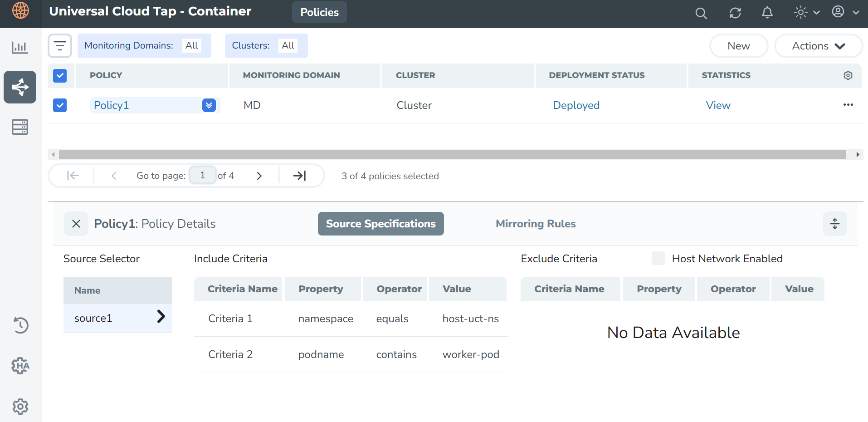
Task: Click the refresh icon in header
Action: pyautogui.click(x=735, y=13)
